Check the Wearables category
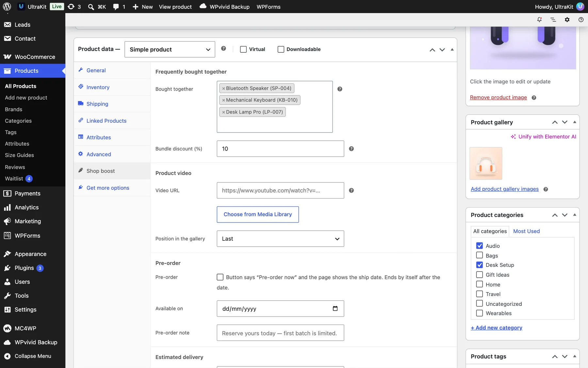The height and width of the screenshot is (368, 588). 480,313
